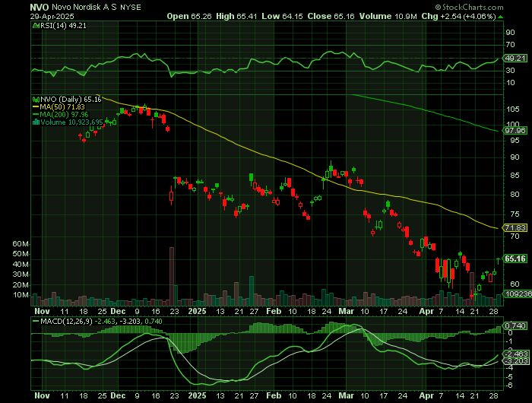
Task: Click 28 on the bottom MACD date axis
Action: (494, 396)
